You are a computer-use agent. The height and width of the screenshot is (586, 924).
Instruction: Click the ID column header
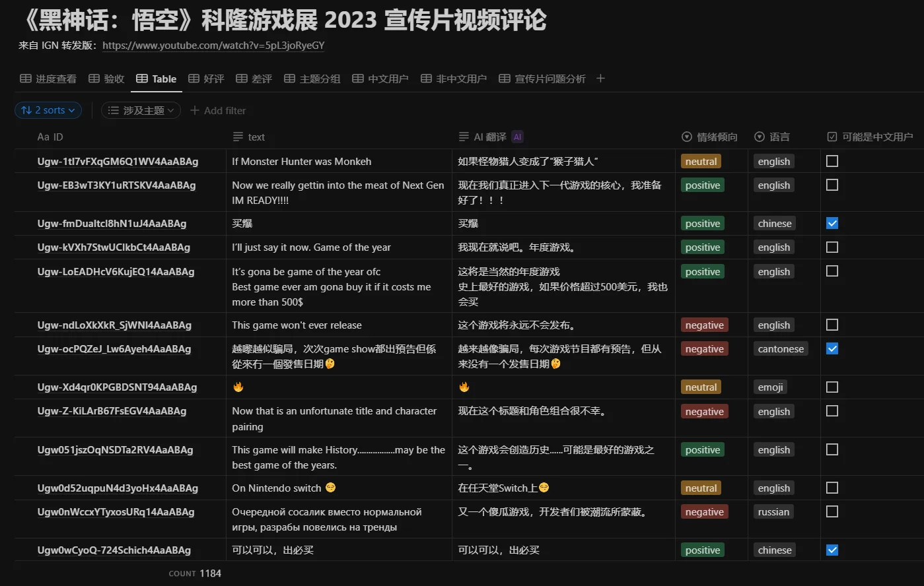click(50, 137)
